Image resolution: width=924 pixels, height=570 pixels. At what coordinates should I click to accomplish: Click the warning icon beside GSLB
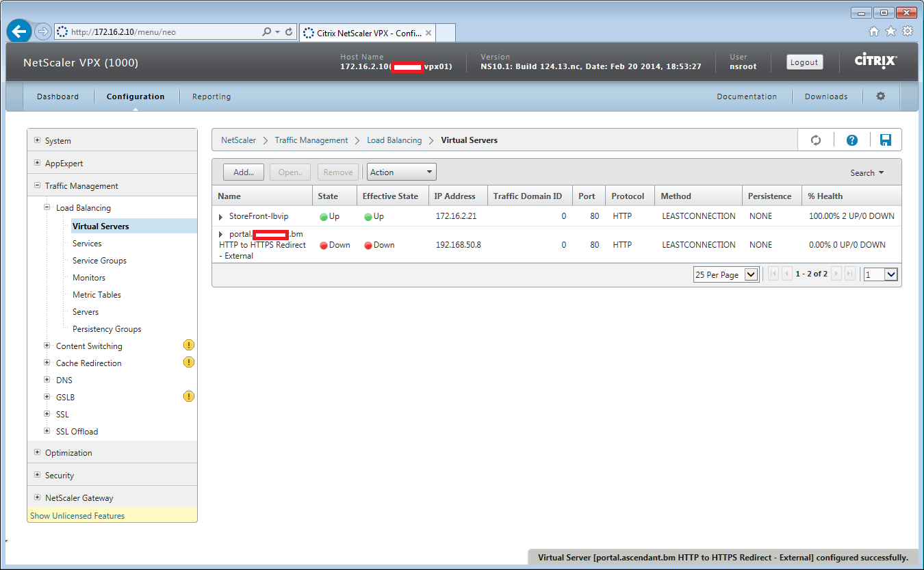pyautogui.click(x=189, y=396)
